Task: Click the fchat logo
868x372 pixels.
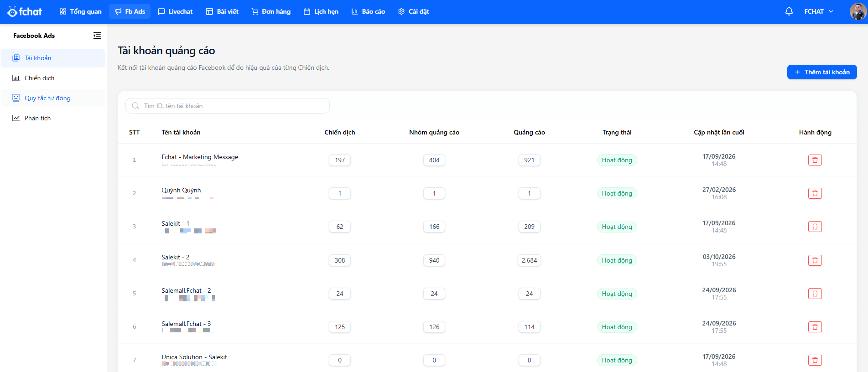Action: 25,11
